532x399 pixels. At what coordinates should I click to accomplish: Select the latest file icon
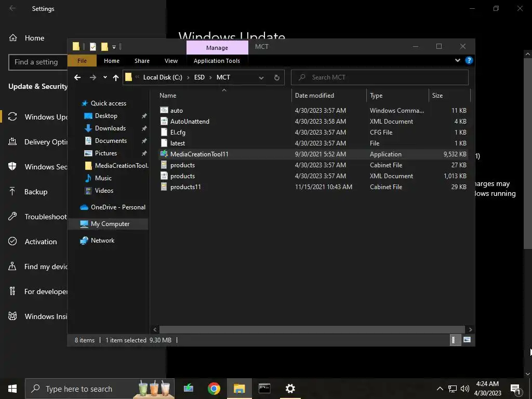tap(164, 143)
